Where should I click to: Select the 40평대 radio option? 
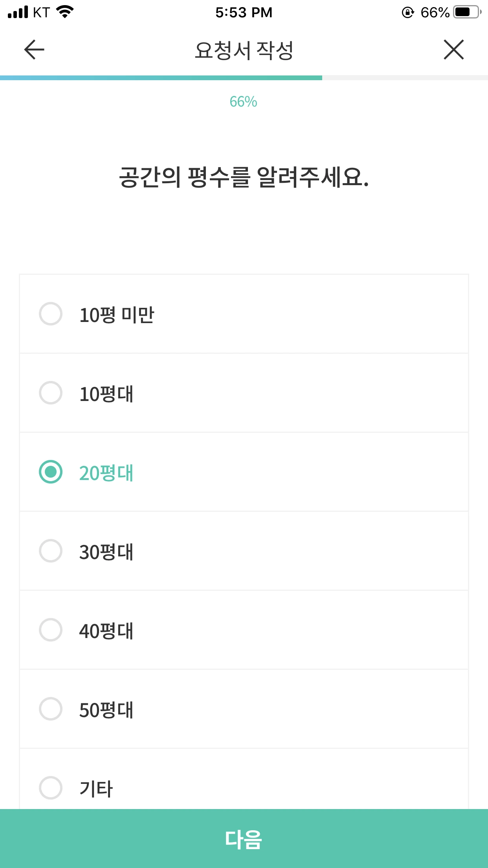coord(51,630)
